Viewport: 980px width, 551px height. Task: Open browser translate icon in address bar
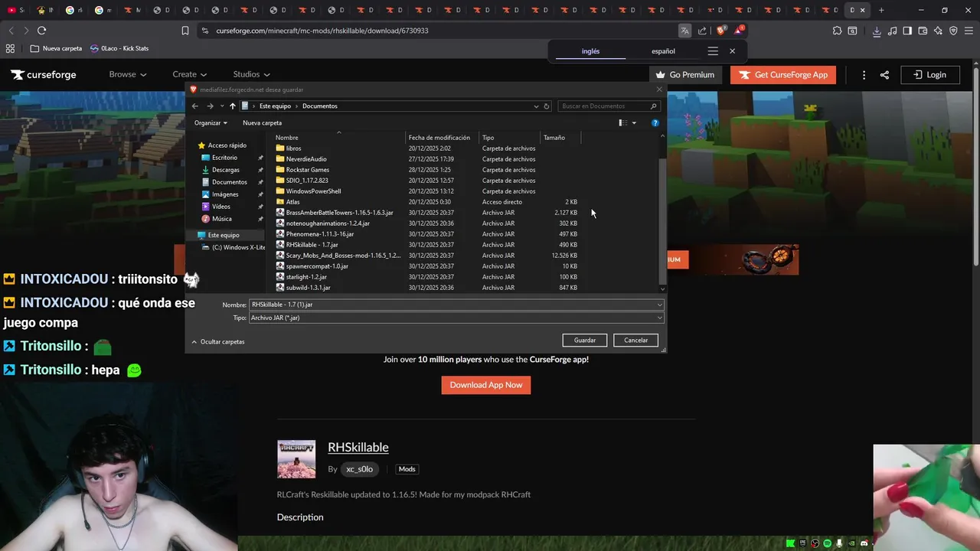(x=684, y=31)
